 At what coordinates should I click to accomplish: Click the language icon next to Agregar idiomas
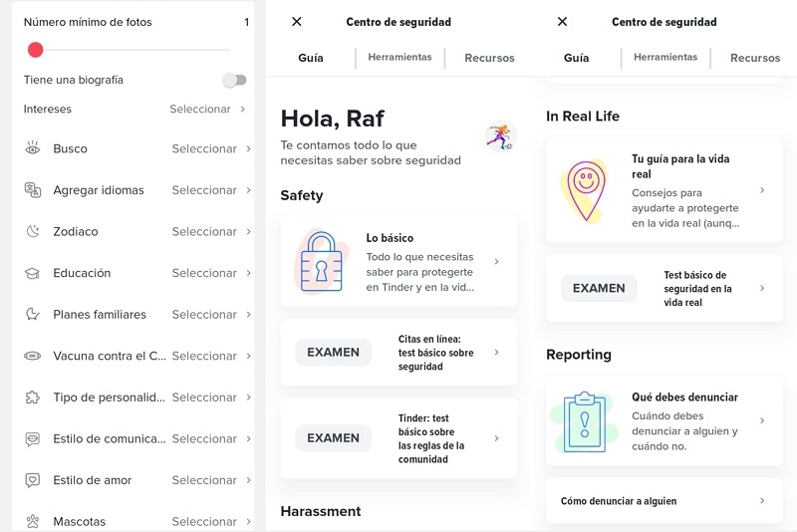point(33,190)
